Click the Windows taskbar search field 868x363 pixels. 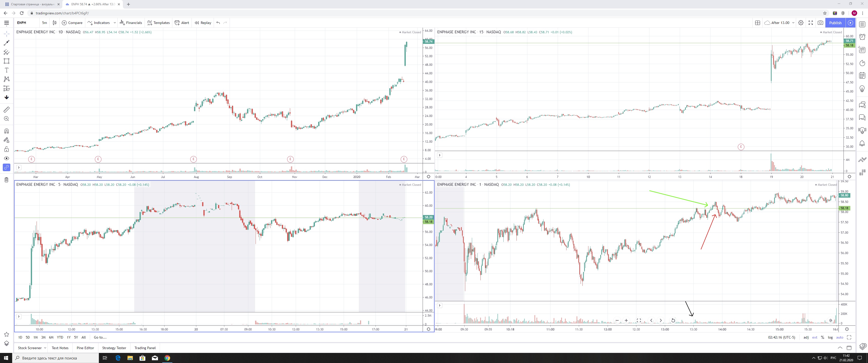[x=56, y=358]
